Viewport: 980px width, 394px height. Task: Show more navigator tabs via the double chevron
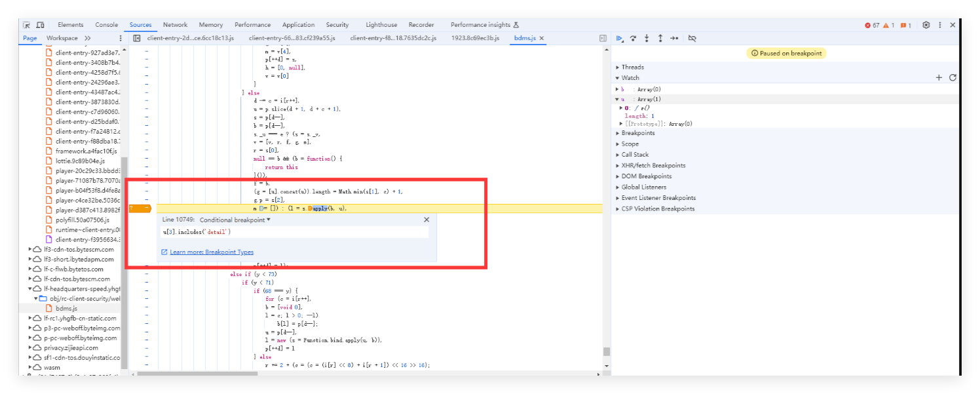[88, 38]
